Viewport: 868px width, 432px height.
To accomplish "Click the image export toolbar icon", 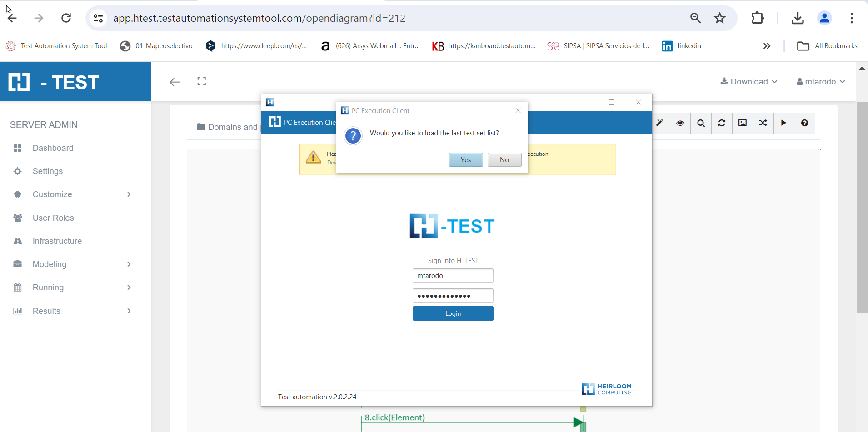I will point(743,123).
